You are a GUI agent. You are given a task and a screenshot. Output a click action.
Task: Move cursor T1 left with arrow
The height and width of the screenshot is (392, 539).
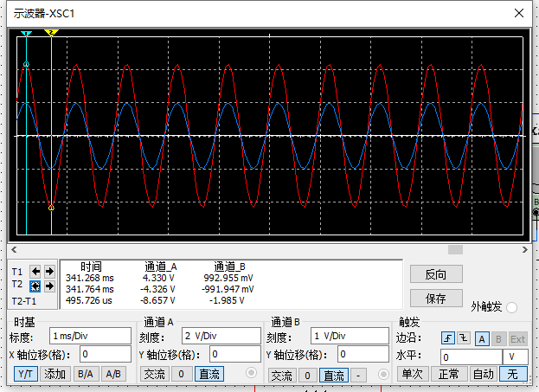[x=35, y=272]
